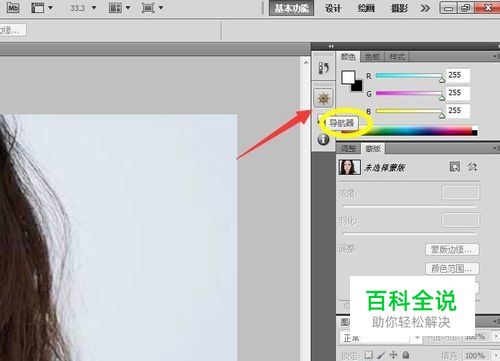The height and width of the screenshot is (361, 500).
Task: Switch to the 蒙版 tab
Action: click(373, 148)
